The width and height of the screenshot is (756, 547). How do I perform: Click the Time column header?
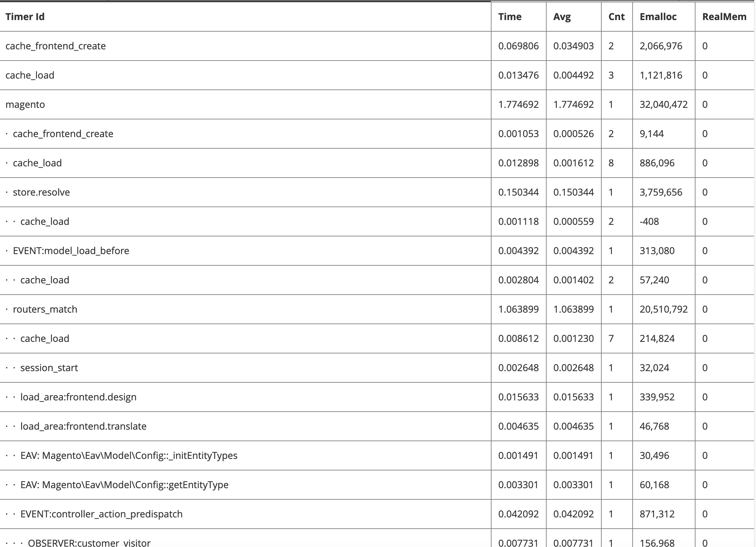pos(510,17)
